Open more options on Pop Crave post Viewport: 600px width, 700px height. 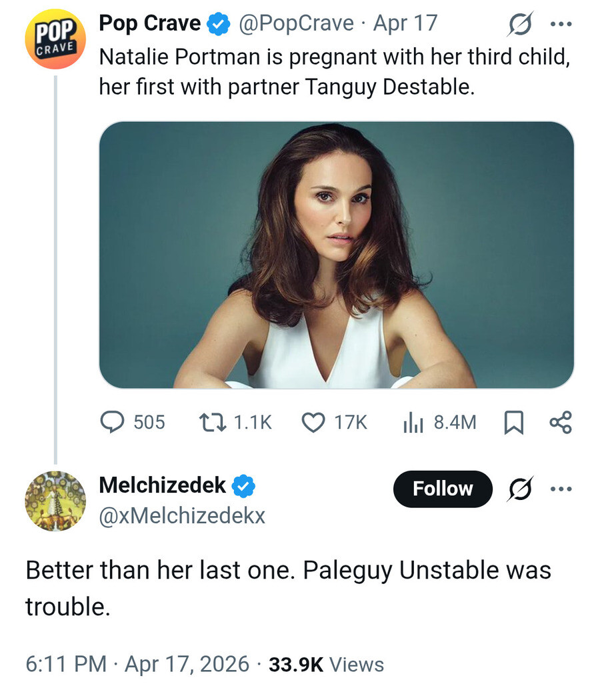(x=559, y=24)
